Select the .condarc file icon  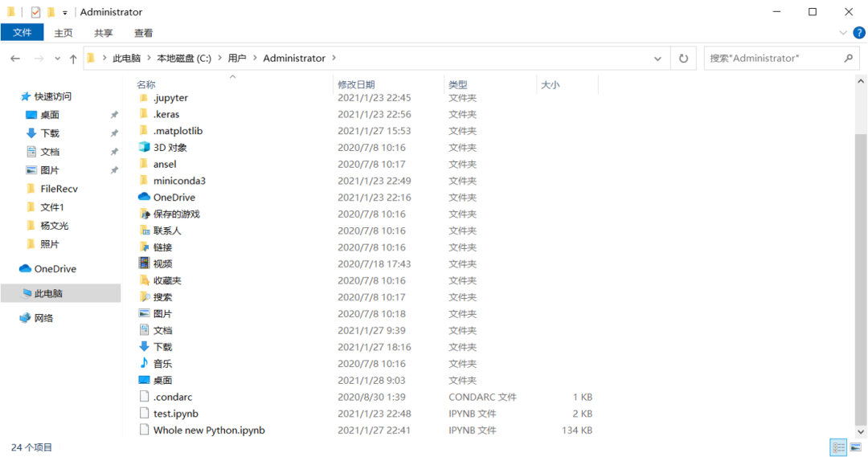(144, 396)
